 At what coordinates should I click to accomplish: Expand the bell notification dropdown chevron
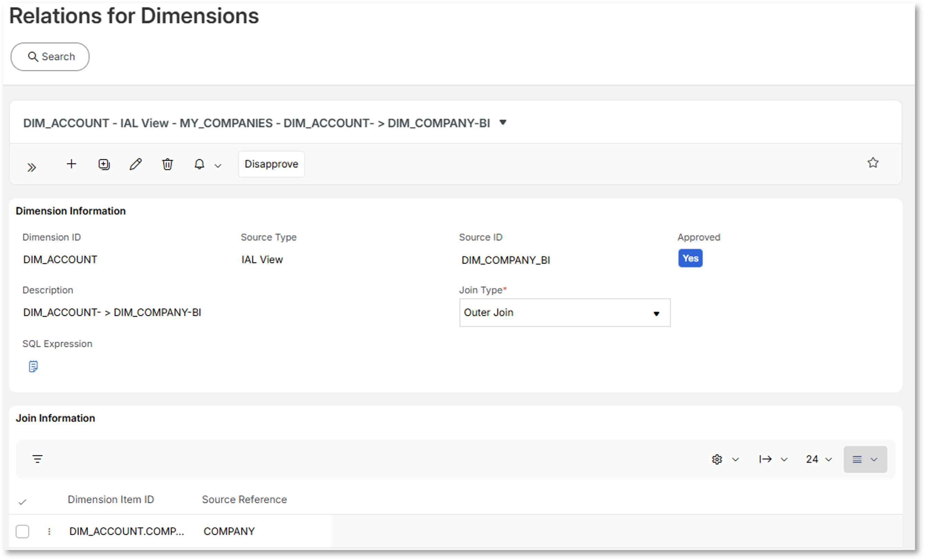coord(218,166)
